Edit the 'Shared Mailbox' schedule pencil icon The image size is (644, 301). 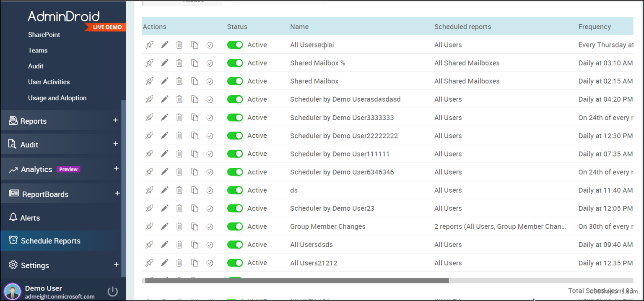pyautogui.click(x=164, y=81)
